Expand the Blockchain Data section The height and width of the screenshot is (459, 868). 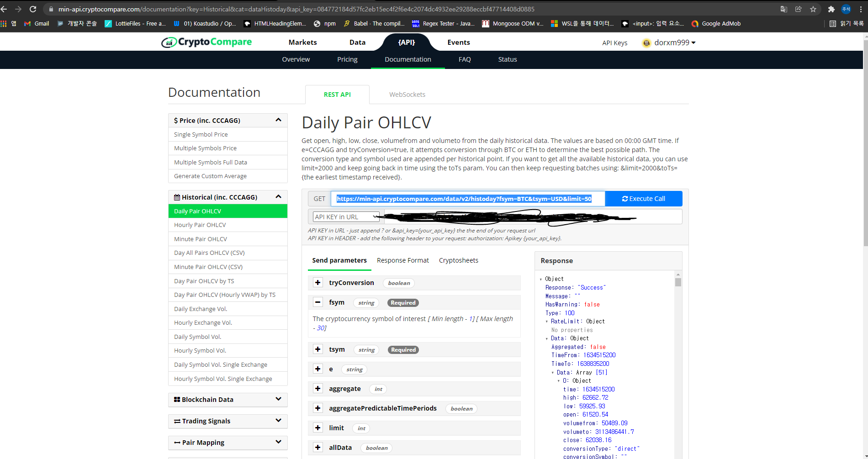pyautogui.click(x=278, y=399)
